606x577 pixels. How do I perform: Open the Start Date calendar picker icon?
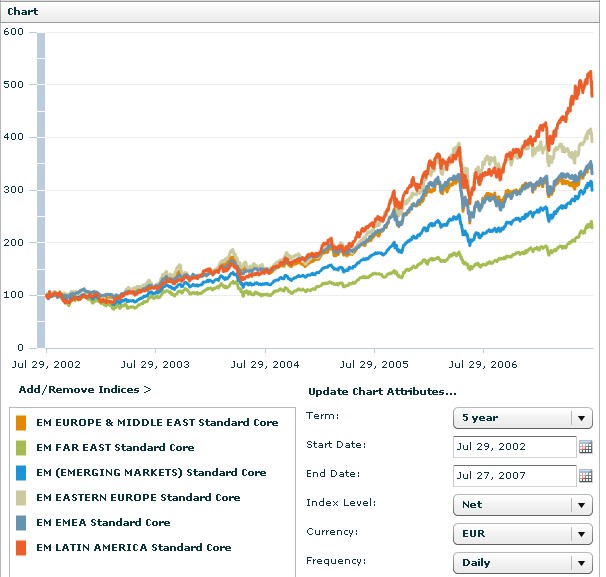(x=586, y=447)
